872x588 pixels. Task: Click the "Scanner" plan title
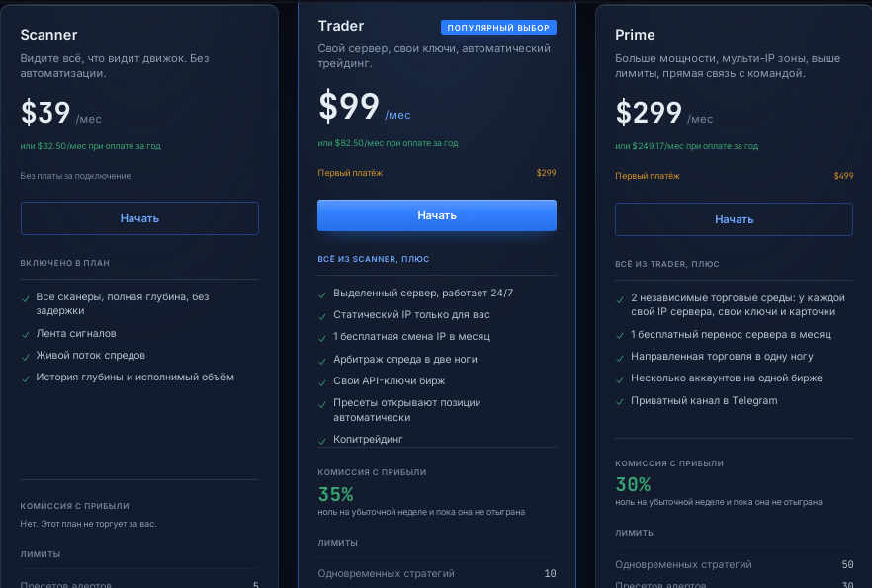(x=49, y=35)
